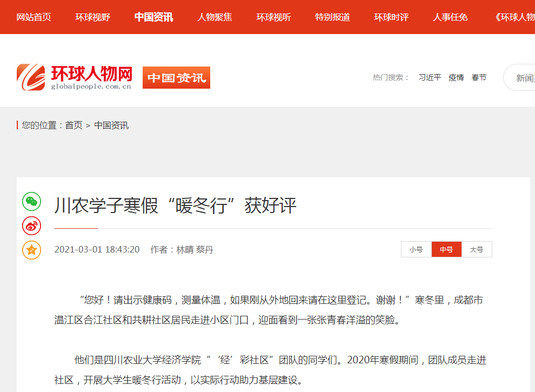
Task: Share the article via the Weibo icon
Action: click(32, 225)
